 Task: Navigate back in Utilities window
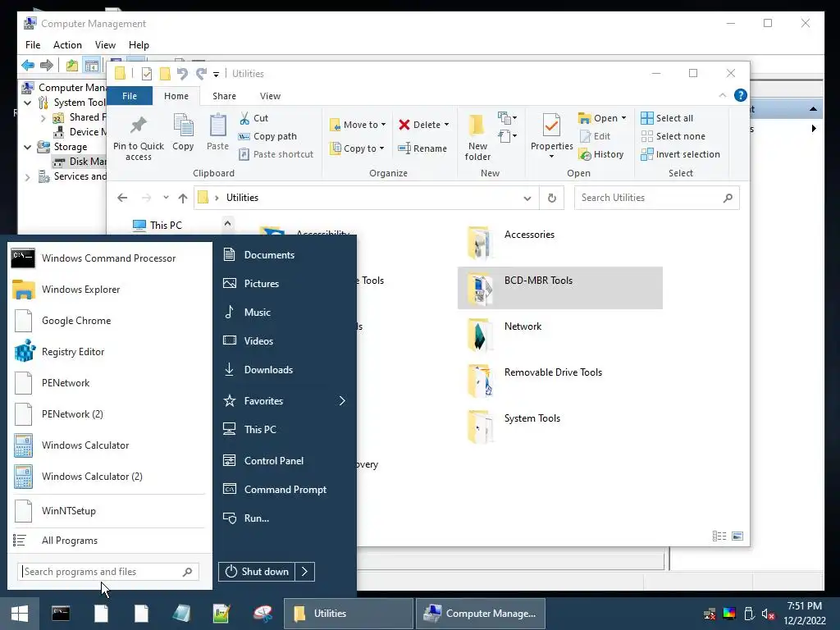[122, 199]
